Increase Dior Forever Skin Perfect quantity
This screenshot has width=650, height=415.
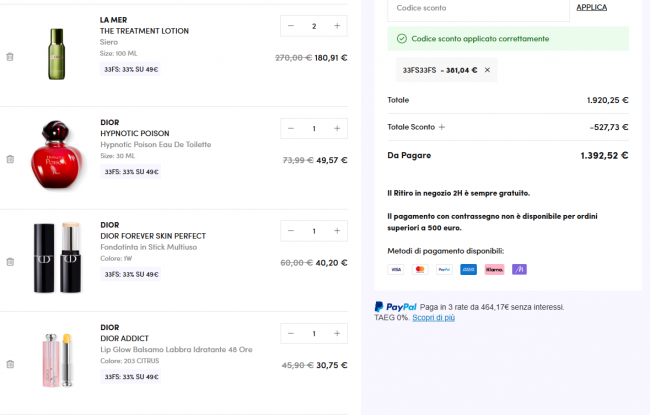click(x=337, y=231)
